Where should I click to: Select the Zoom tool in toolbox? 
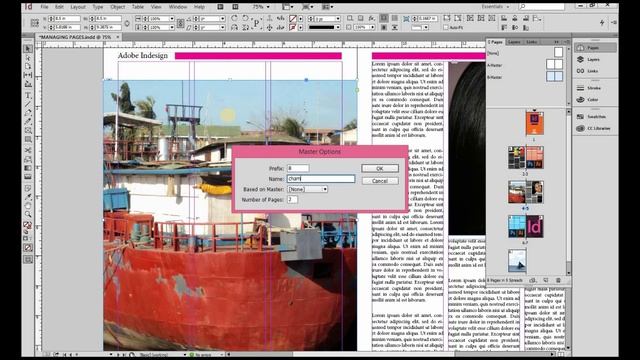pos(28,214)
